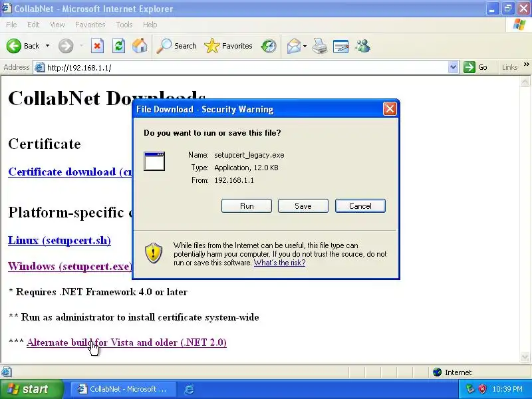Click the red security shield tray icon
Screen dimensions: 532x399
[x=482, y=389]
